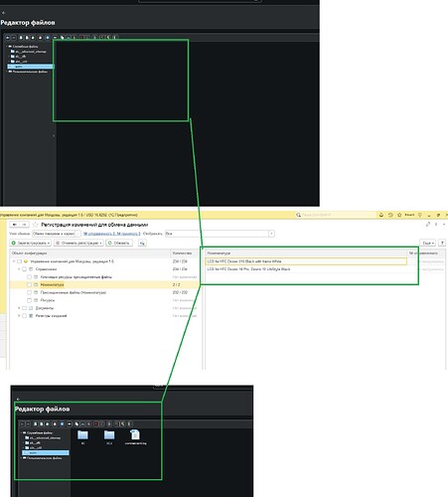Open the Зарегистрировать dropdown button

pyautogui.click(x=31, y=243)
